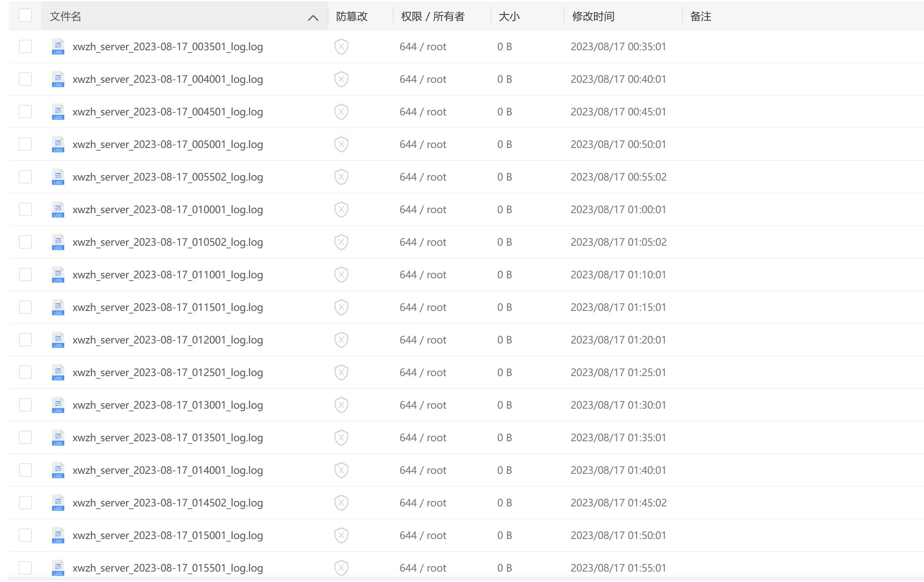
Task: Click log file icon for xwzh_server_2023-08-17_004001_log.log
Action: click(x=58, y=79)
